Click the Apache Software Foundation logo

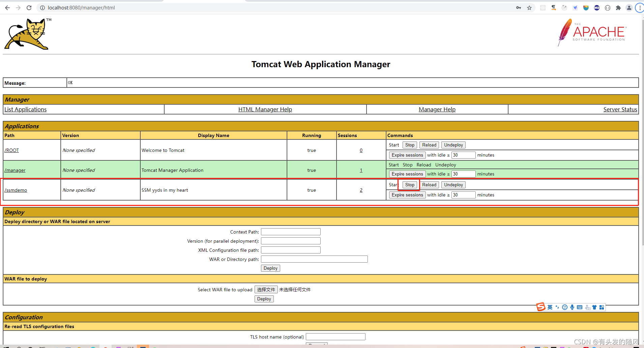pos(592,32)
